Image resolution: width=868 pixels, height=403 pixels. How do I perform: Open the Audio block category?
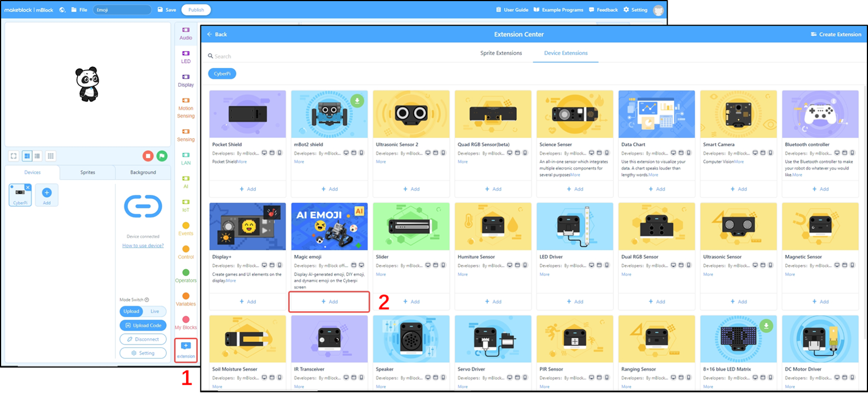pos(186,33)
